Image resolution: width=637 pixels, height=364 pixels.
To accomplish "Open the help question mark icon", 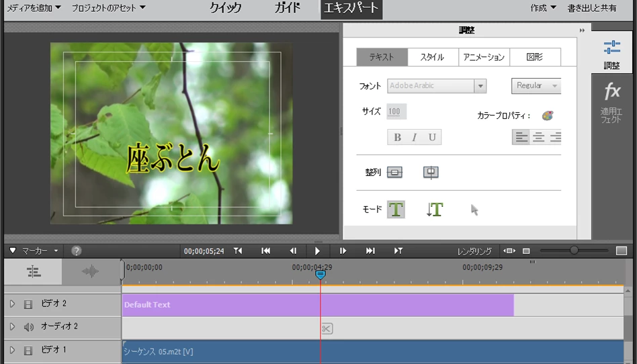I will tap(77, 251).
